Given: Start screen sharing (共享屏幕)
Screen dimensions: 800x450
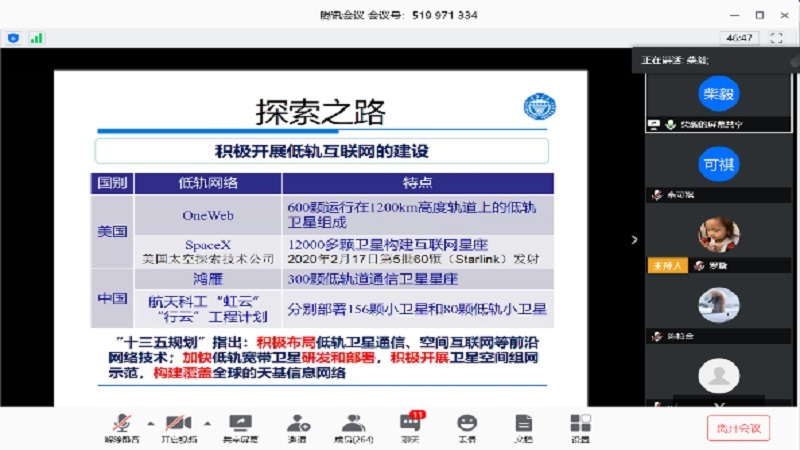Looking at the screenshot, I should click(240, 428).
